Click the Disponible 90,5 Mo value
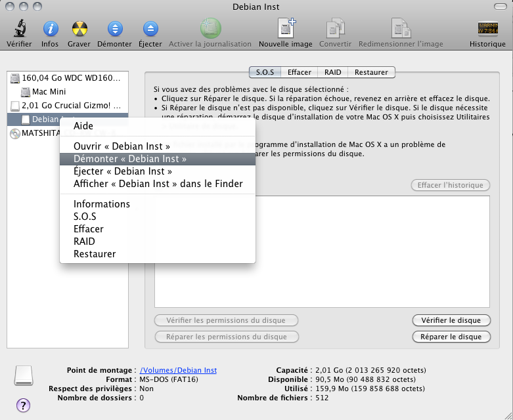 366,379
